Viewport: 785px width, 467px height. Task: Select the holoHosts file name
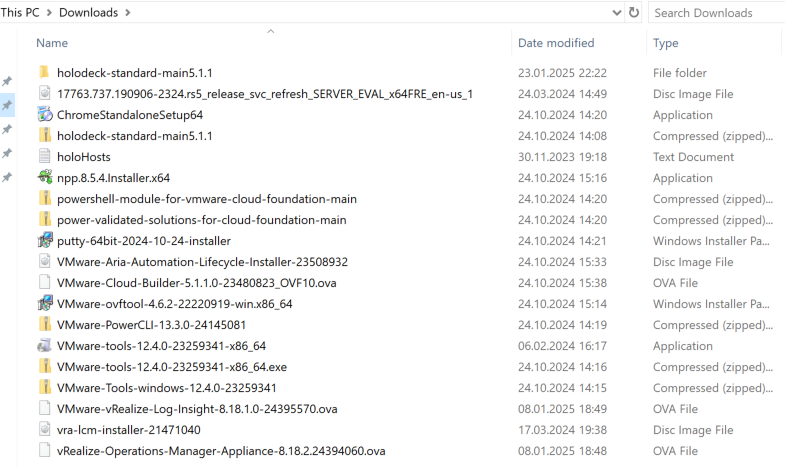click(84, 157)
